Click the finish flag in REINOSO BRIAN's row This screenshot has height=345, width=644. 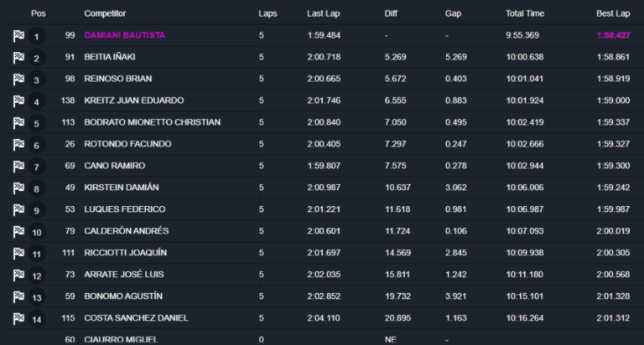point(18,80)
